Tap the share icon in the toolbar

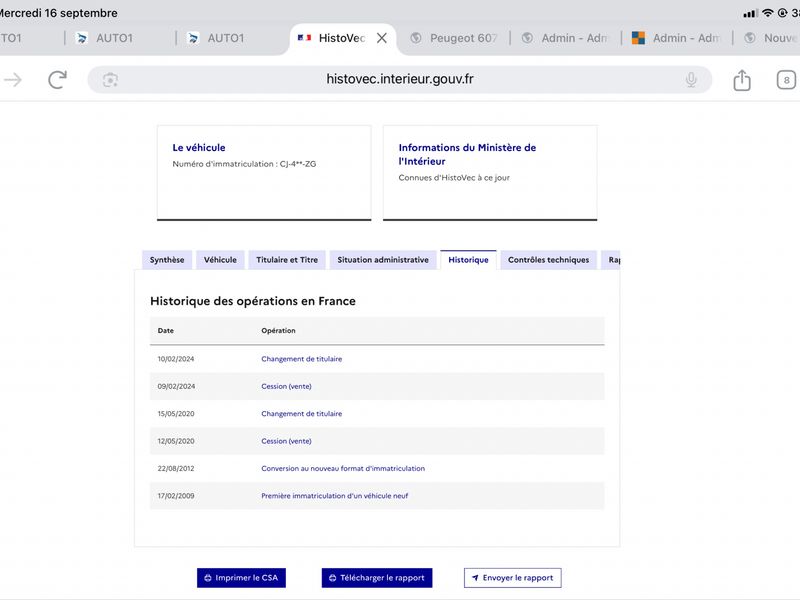click(742, 80)
